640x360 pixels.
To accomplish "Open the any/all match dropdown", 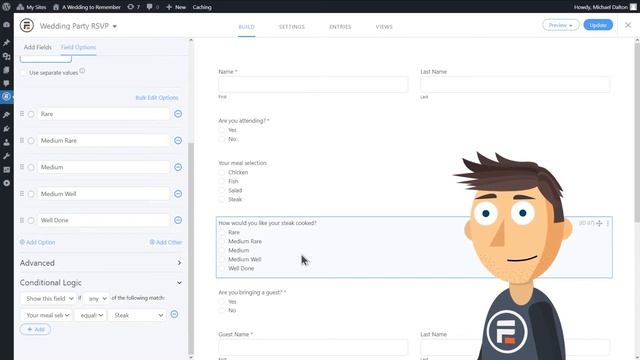I will click(x=96, y=298).
